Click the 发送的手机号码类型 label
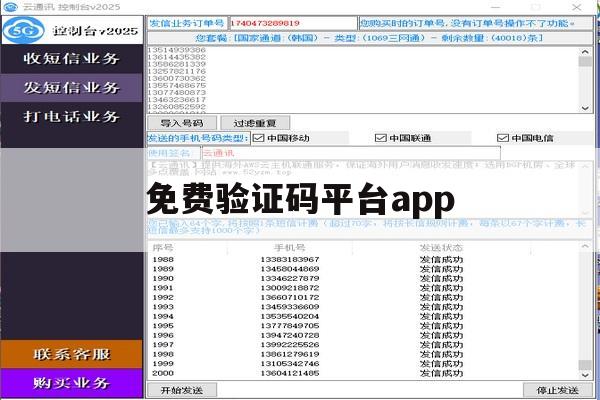The image size is (600, 400). click(198, 138)
